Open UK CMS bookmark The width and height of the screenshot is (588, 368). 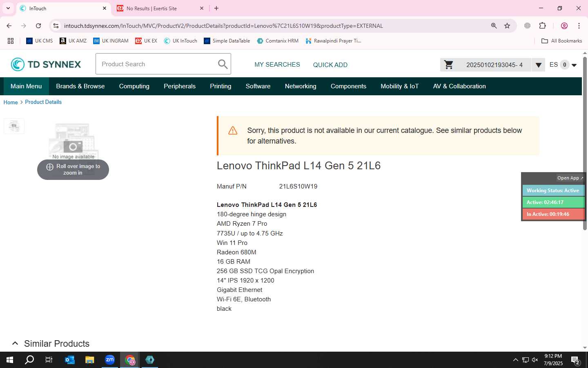[40, 41]
